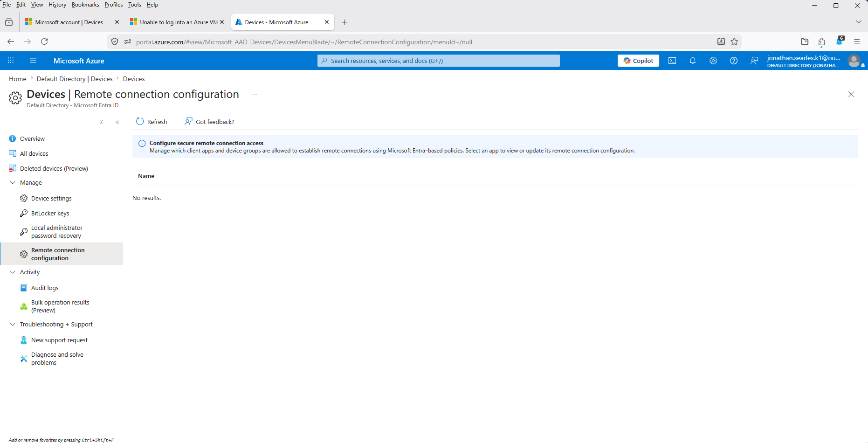Open the Tools menu
Viewport: 868px width, 443px height.
pyautogui.click(x=134, y=5)
